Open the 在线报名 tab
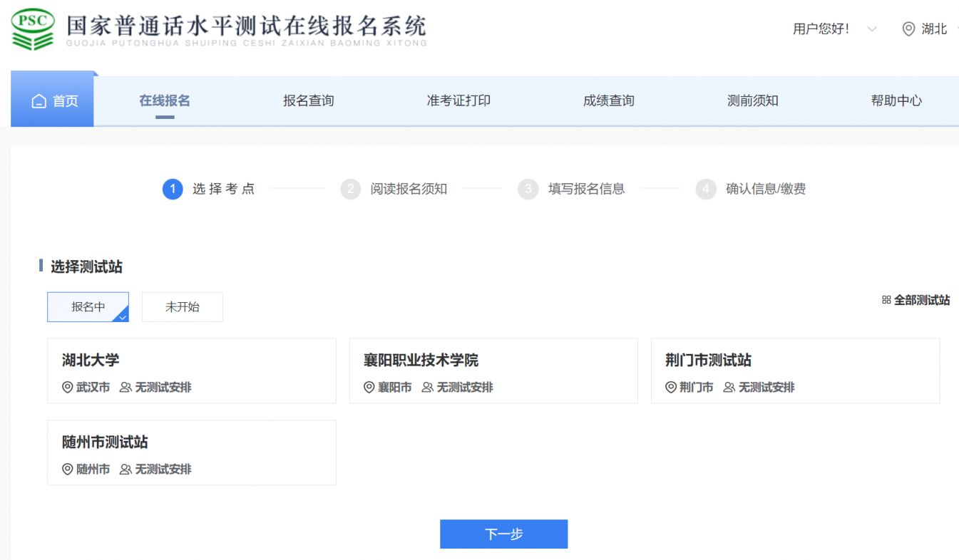The width and height of the screenshot is (959, 560). tap(165, 101)
